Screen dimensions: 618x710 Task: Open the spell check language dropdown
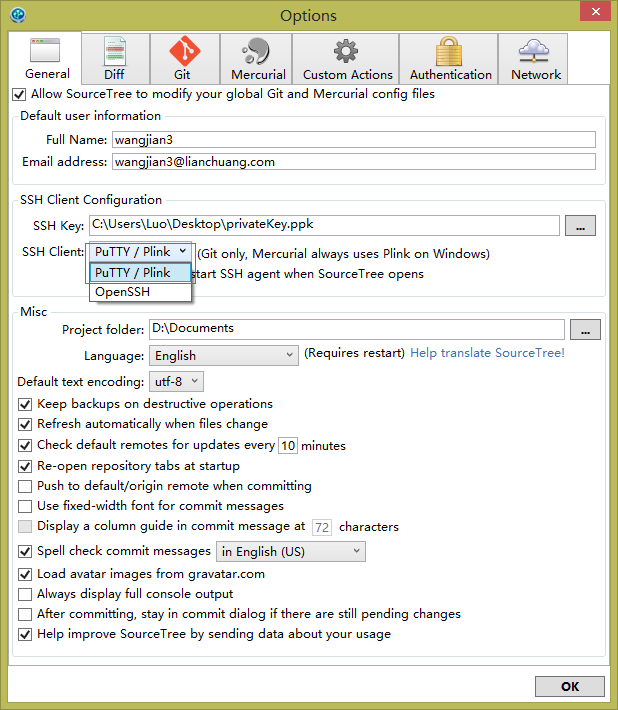pos(291,552)
